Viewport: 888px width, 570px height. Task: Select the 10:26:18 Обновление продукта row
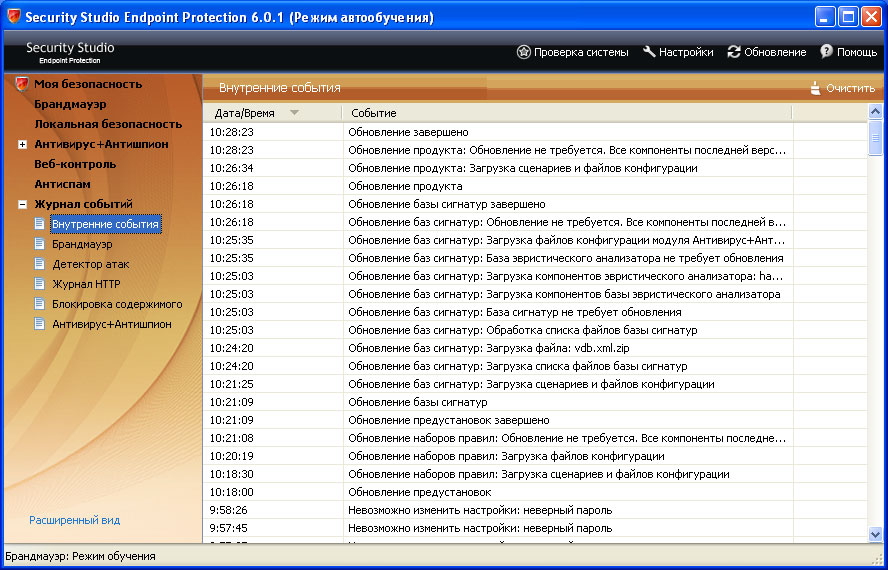[535, 186]
